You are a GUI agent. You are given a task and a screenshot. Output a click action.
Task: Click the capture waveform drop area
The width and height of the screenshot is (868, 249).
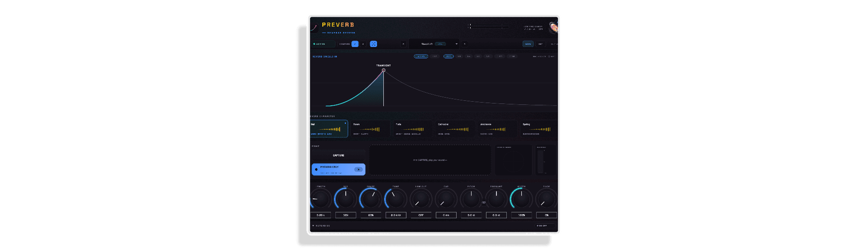pyautogui.click(x=430, y=160)
